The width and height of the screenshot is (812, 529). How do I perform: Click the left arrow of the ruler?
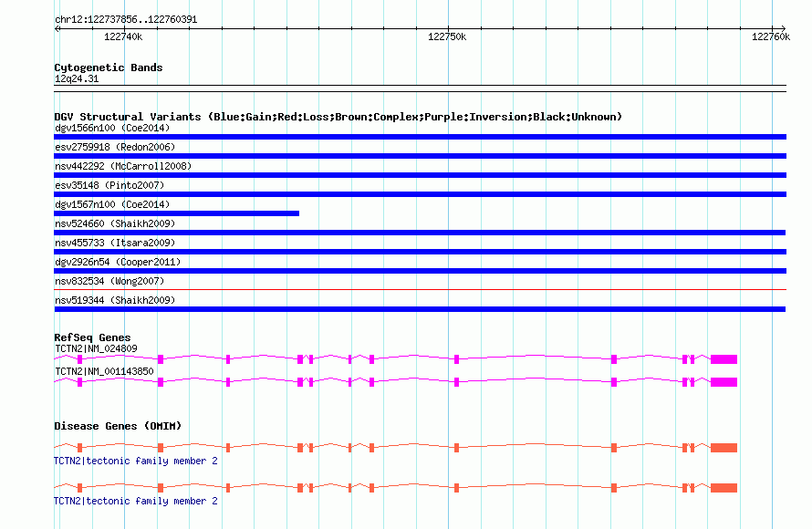(x=57, y=28)
